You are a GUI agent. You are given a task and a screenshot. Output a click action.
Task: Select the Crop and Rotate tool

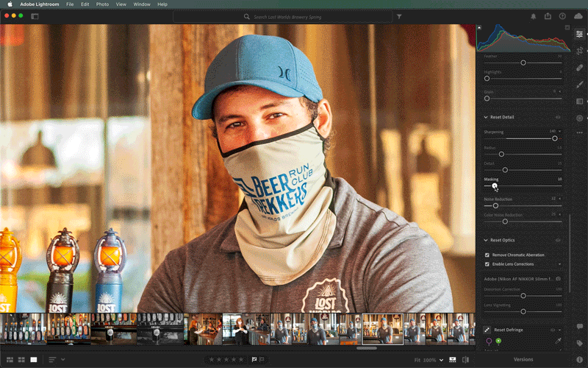[580, 51]
